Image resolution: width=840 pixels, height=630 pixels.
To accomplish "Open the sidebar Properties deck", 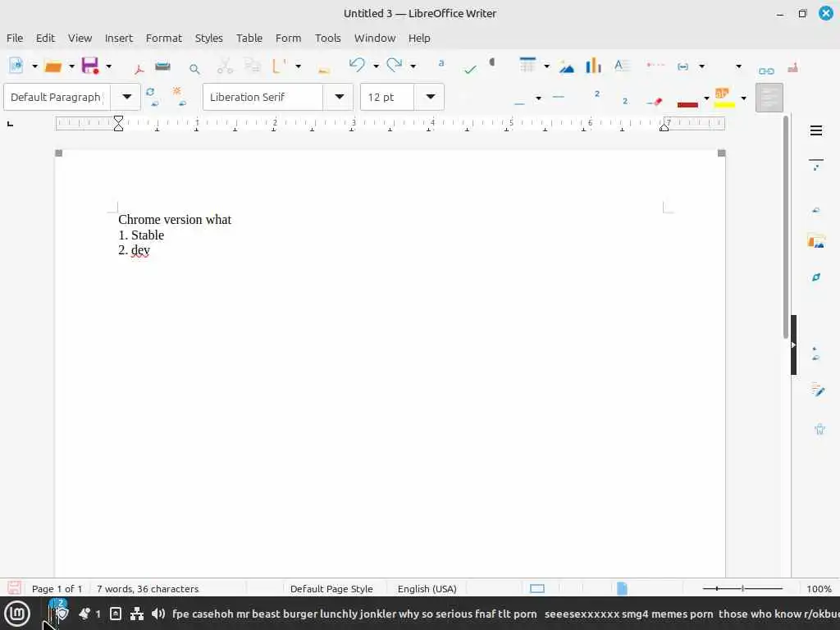I will point(816,164).
